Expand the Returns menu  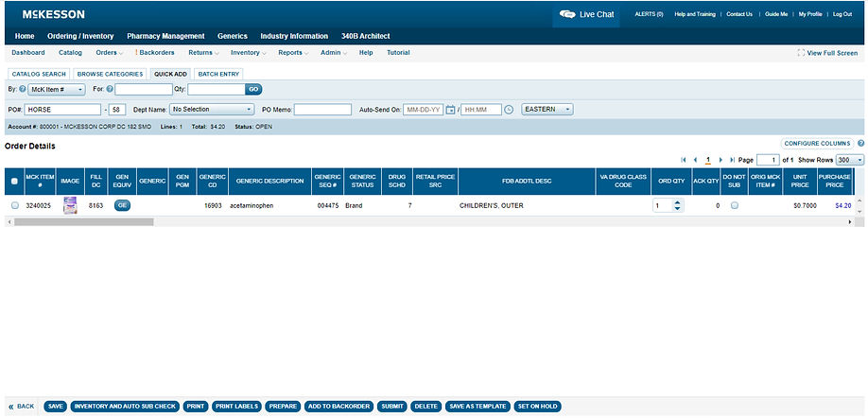click(203, 53)
